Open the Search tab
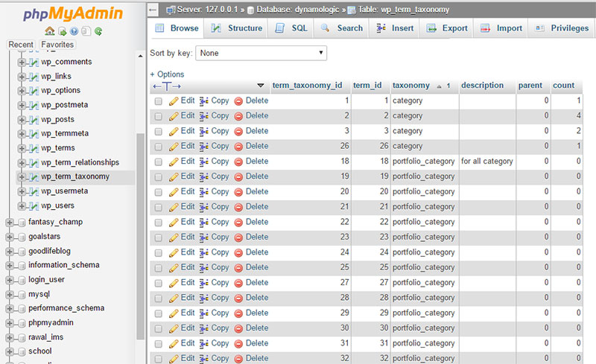 [341, 28]
